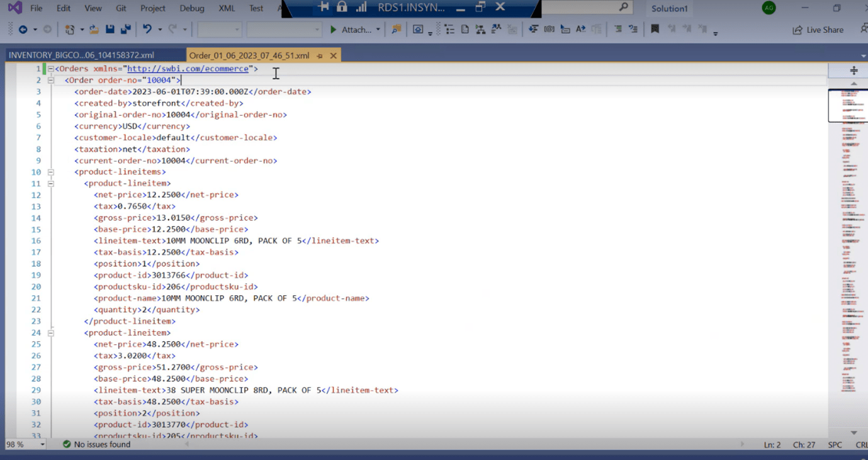
Task: Click the remote session pin icon
Action: pos(324,7)
